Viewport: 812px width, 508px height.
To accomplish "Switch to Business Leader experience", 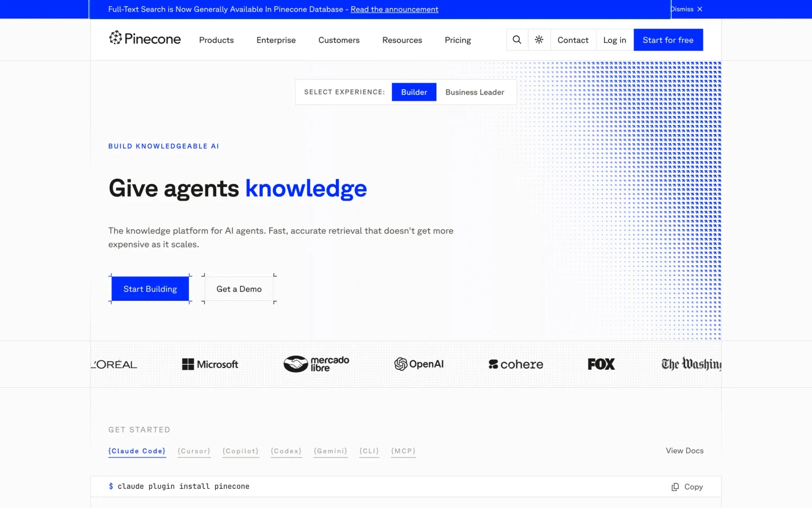I will point(474,92).
